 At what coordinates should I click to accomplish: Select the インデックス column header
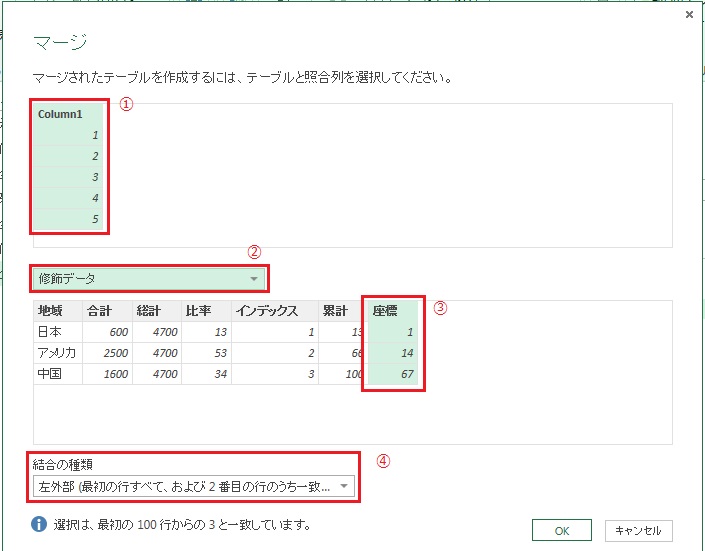(x=275, y=311)
